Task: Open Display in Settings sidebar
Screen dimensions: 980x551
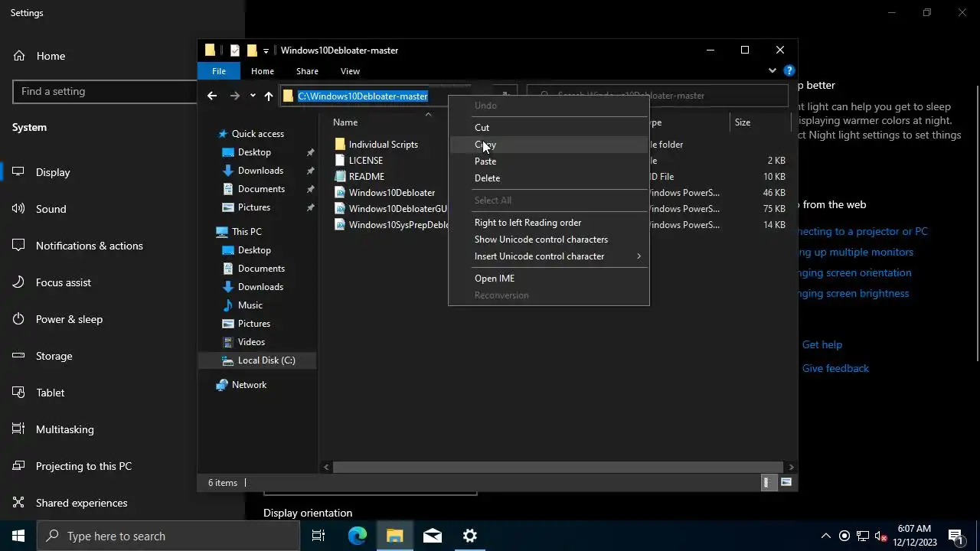Action: (x=53, y=172)
